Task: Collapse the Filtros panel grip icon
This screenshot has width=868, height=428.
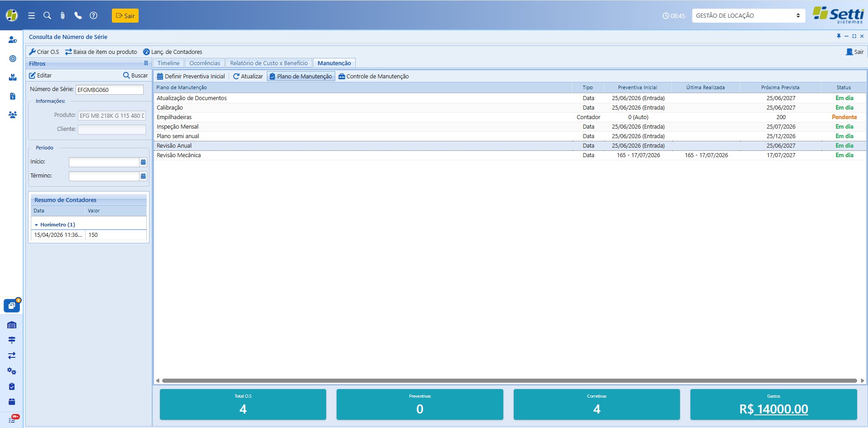Action: [x=146, y=63]
